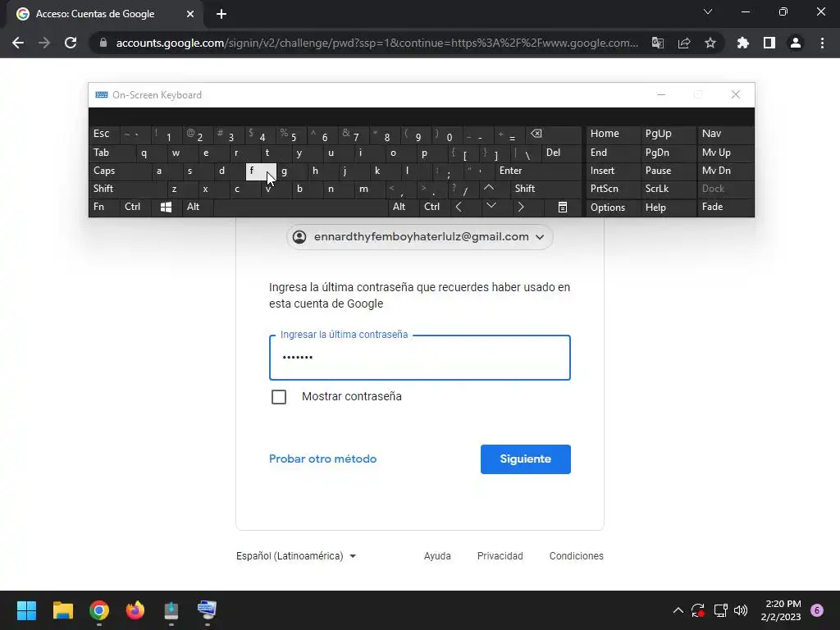
Task: Tap the Del key on On-Screen Keyboard
Action: (x=561, y=153)
